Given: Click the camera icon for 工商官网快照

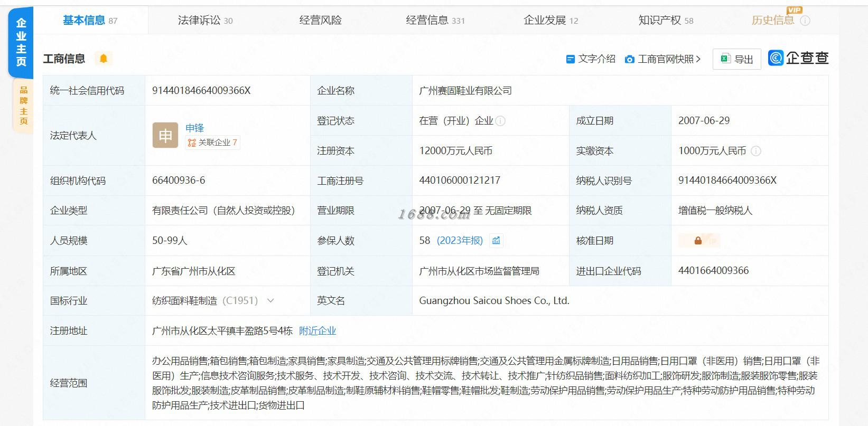Looking at the screenshot, I should pyautogui.click(x=629, y=59).
